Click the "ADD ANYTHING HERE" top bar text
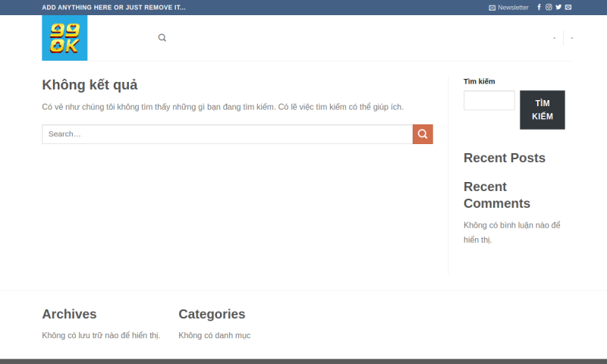 (x=114, y=8)
